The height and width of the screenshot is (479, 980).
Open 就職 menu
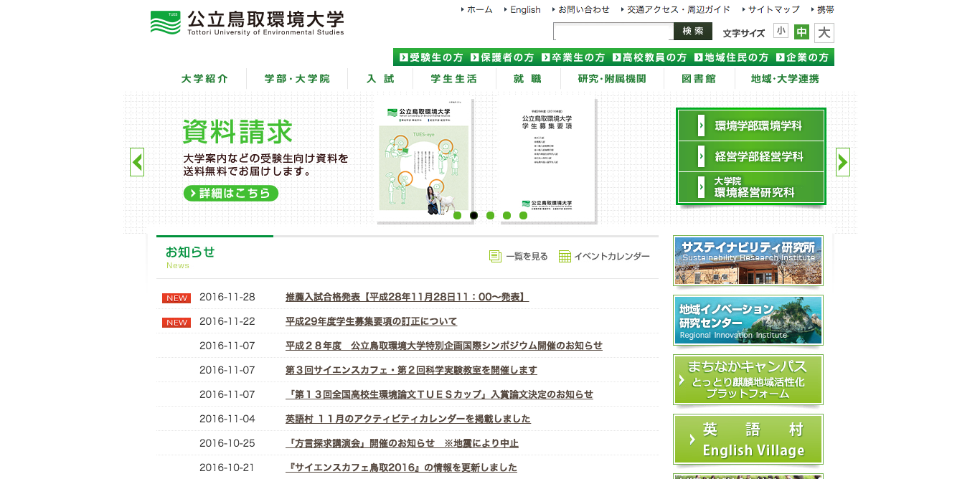coord(527,79)
